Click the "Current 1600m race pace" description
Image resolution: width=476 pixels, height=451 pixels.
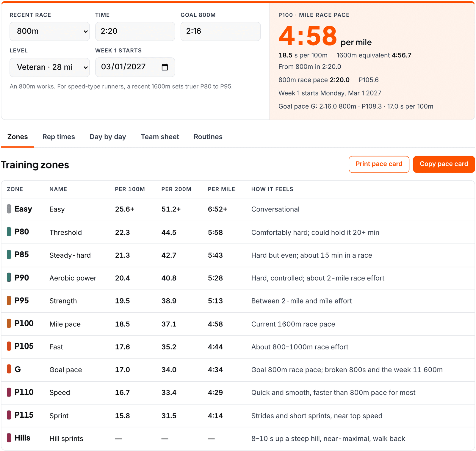click(x=293, y=324)
